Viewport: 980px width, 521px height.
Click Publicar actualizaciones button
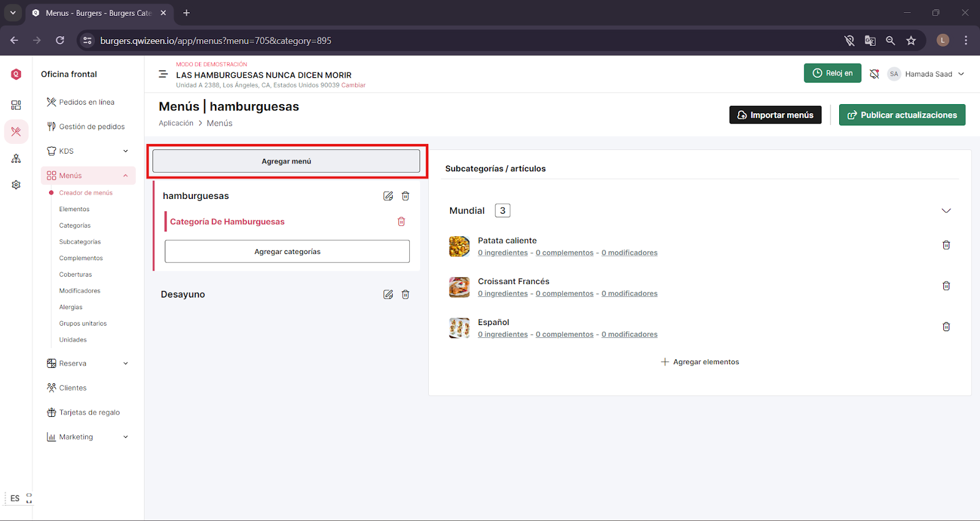pyautogui.click(x=902, y=115)
